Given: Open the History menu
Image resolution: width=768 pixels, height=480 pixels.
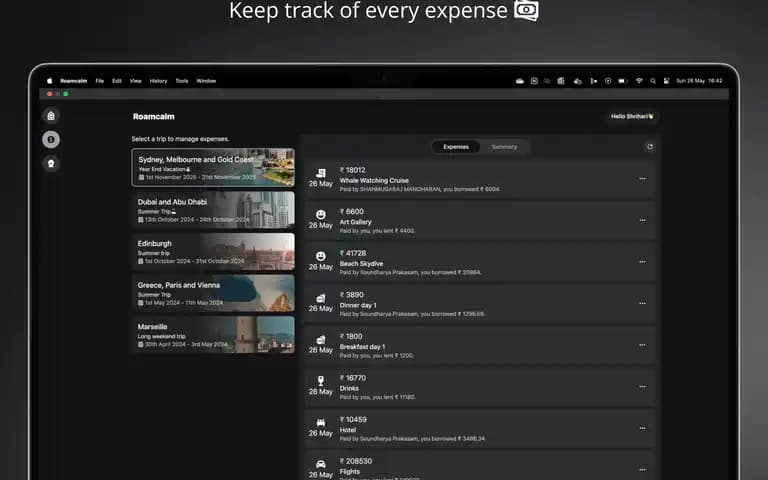Looking at the screenshot, I should (158, 81).
